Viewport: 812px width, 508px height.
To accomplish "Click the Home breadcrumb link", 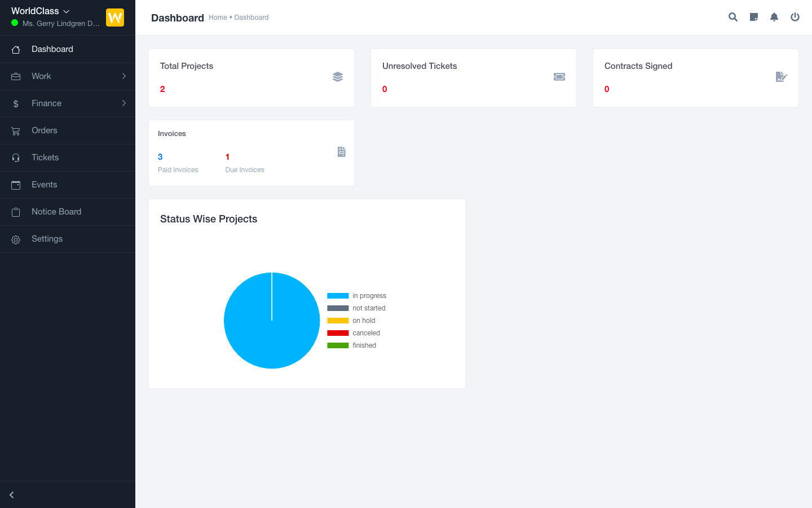I will tap(218, 17).
